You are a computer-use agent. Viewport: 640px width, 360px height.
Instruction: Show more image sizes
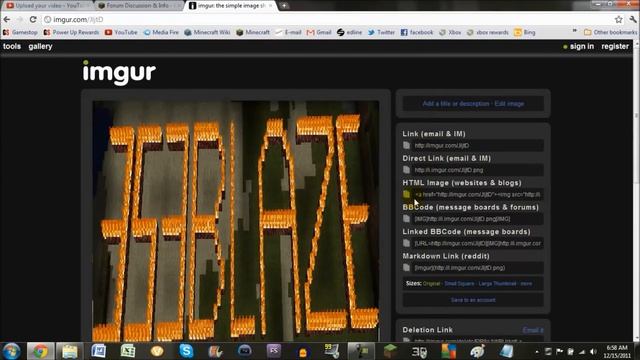click(526, 283)
